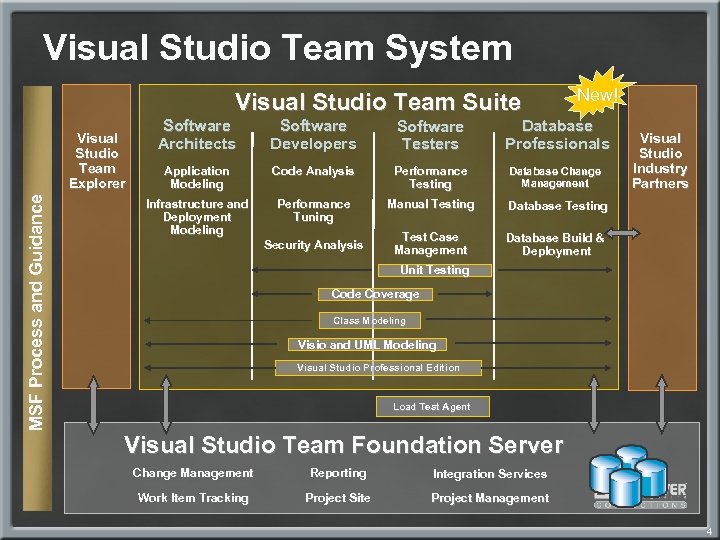This screenshot has width=720, height=540.
Task: Click the Visual Studio Industry Partners panel
Action: click(x=662, y=237)
